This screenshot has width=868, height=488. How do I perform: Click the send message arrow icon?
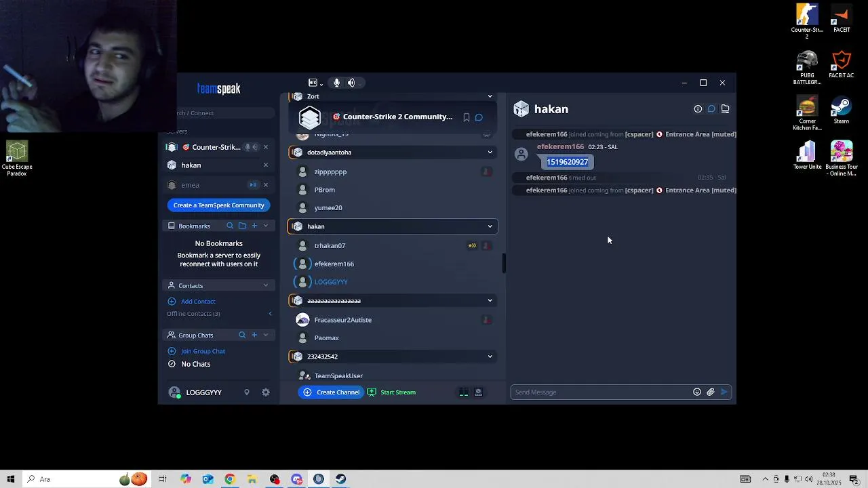(724, 392)
